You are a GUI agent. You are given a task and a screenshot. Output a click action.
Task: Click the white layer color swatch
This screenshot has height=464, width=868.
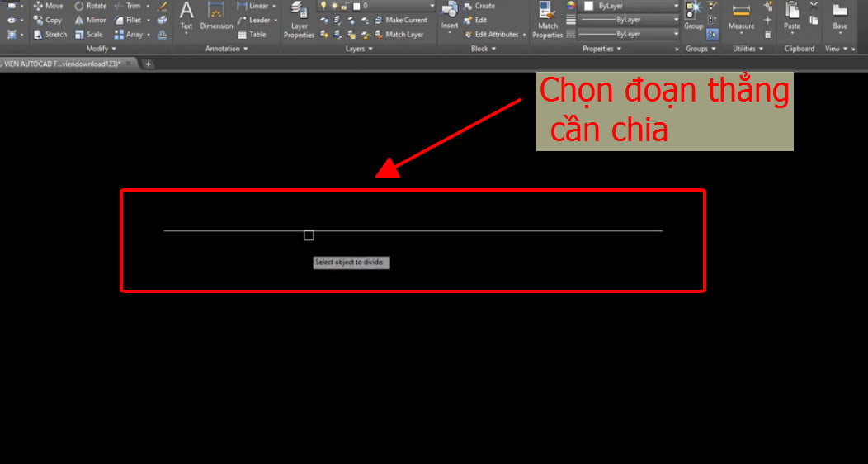pos(356,7)
